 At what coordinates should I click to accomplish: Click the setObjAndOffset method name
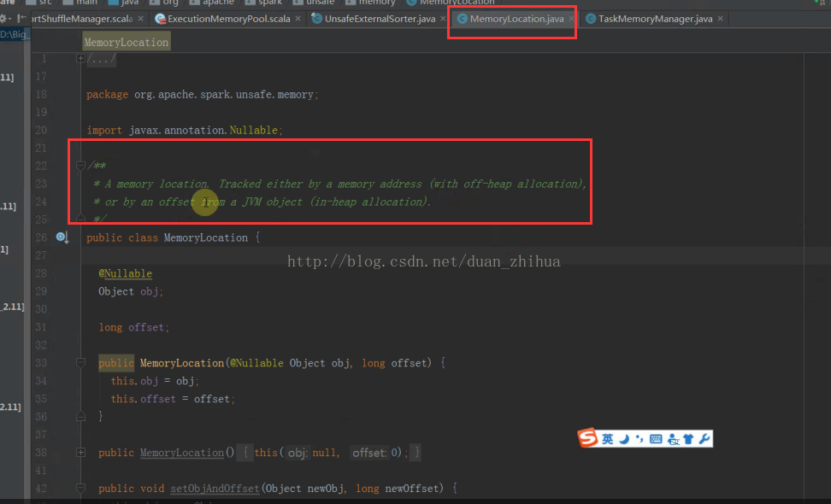coord(215,489)
